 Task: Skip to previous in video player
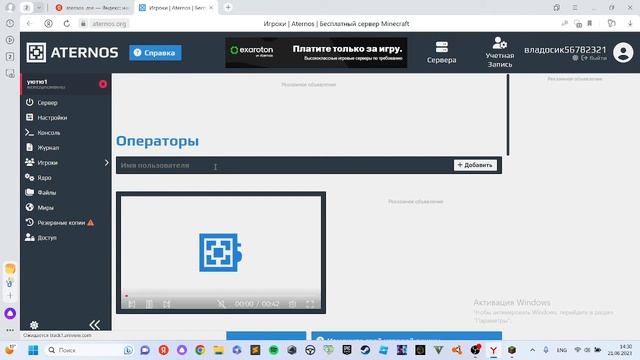[x=132, y=304]
